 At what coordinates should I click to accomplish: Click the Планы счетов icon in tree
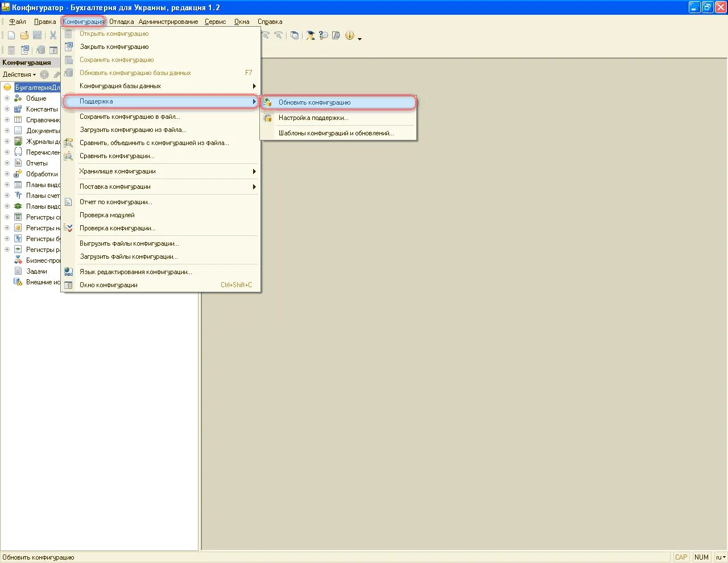pyautogui.click(x=18, y=196)
